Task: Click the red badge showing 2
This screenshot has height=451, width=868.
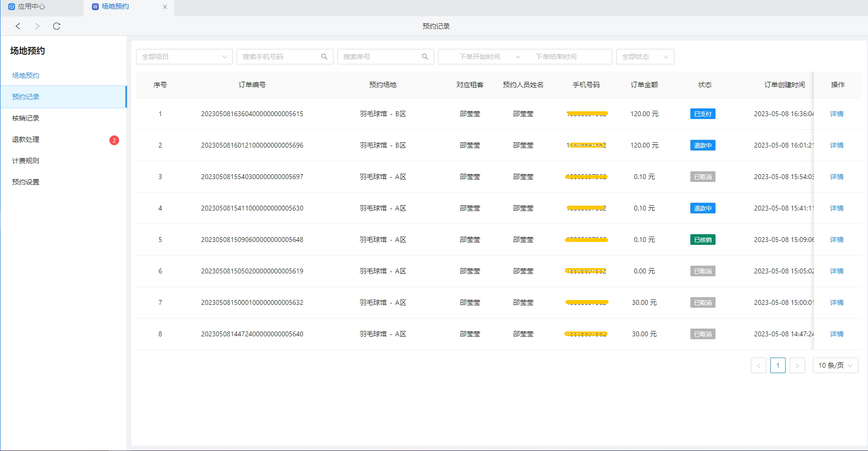Action: pyautogui.click(x=114, y=140)
